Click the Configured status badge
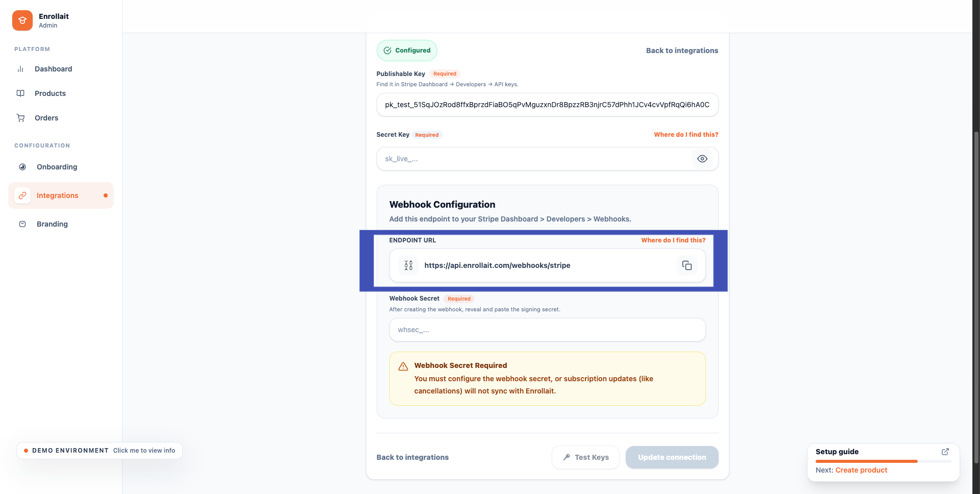980x494 pixels. (407, 51)
